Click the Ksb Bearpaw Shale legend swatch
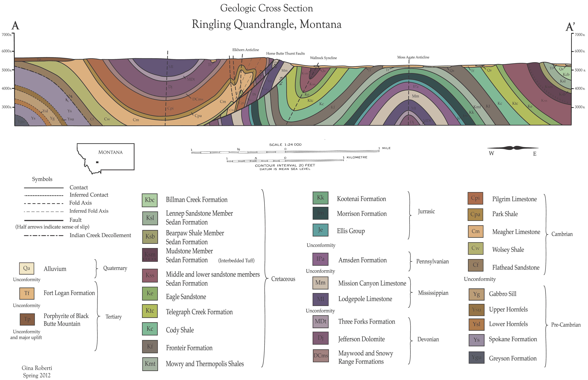The height and width of the screenshot is (380, 588). pos(150,237)
